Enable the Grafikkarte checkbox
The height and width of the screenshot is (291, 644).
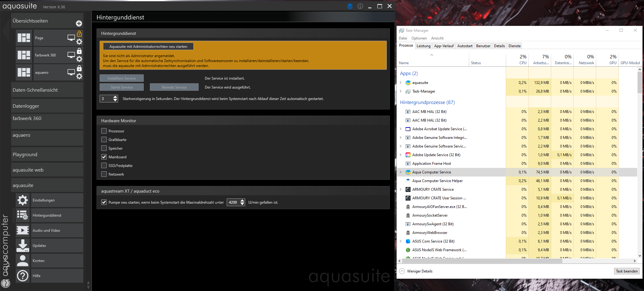(x=104, y=140)
